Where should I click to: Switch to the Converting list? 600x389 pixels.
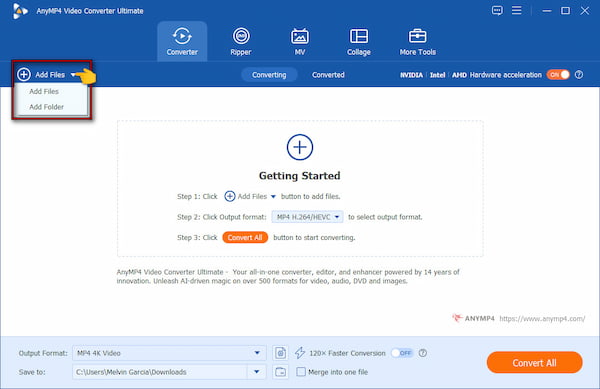269,75
